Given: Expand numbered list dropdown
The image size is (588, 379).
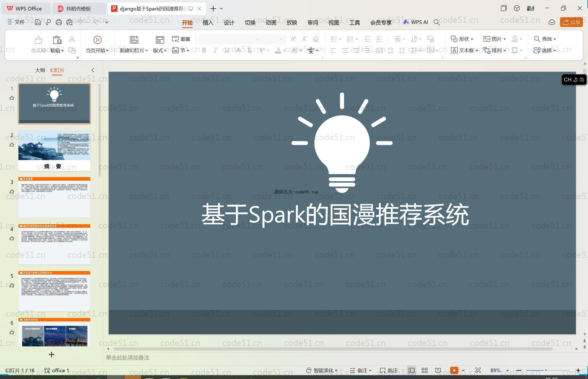Looking at the screenshot, I should coord(357,39).
